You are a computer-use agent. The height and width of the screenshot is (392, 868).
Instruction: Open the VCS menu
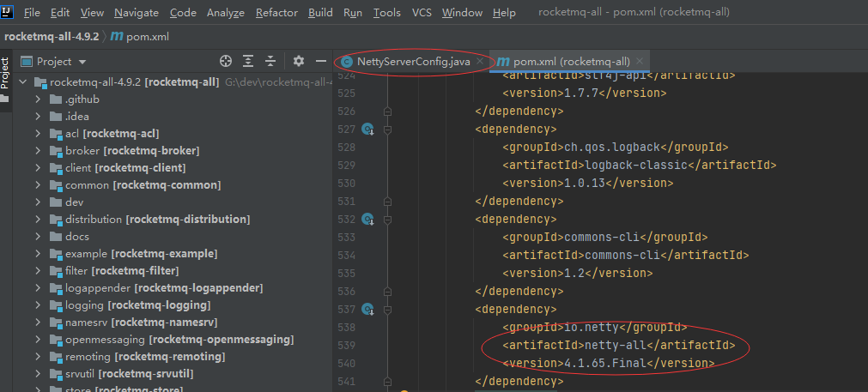[422, 12]
